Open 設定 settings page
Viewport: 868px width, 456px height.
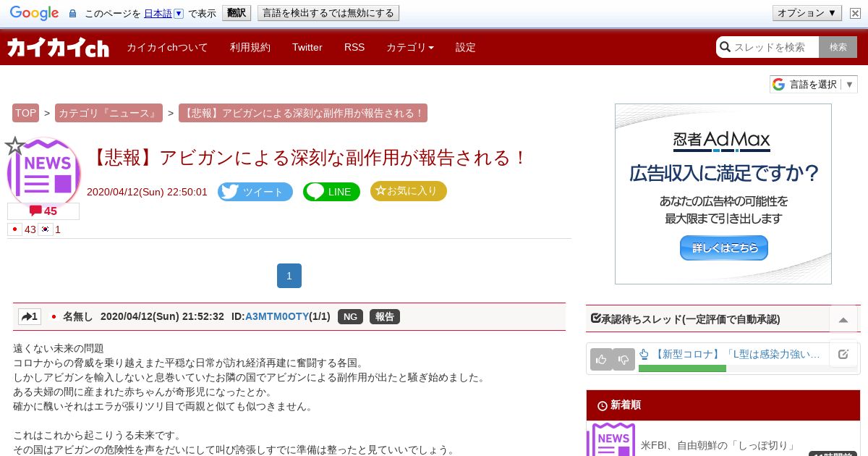coord(466,47)
